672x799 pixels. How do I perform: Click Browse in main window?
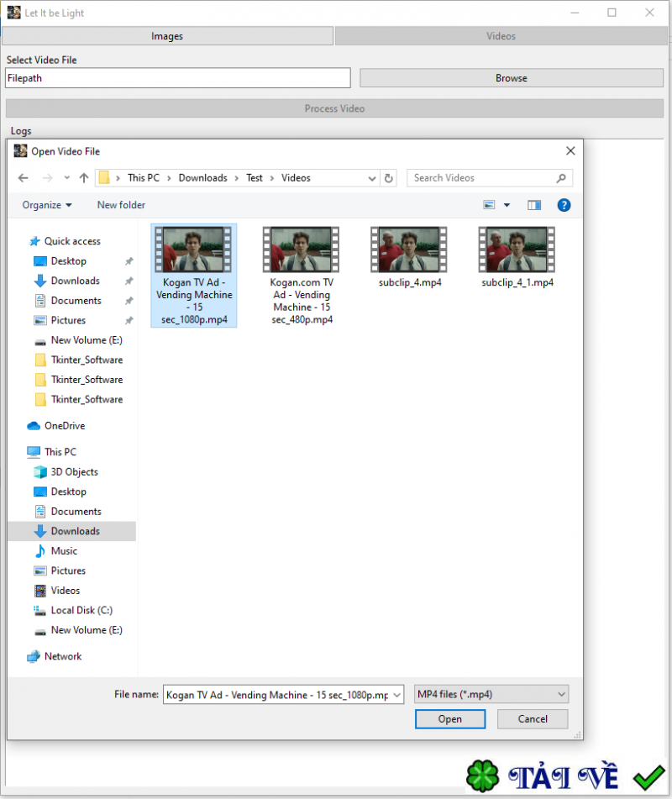coord(512,78)
